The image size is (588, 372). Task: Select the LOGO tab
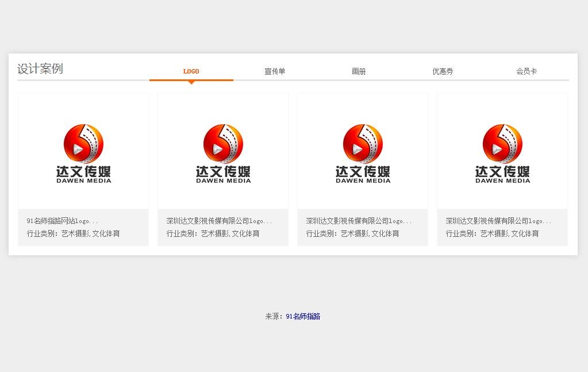(x=191, y=71)
